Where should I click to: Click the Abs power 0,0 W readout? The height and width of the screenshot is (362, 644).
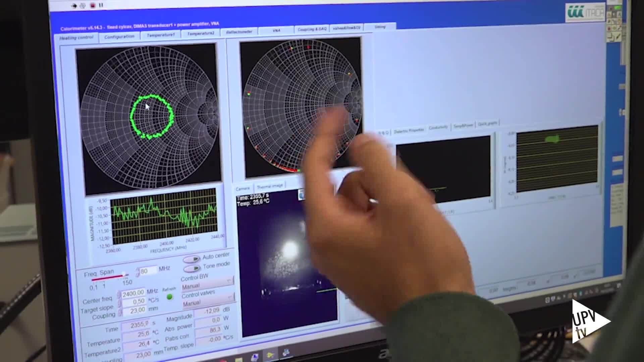[x=208, y=320]
